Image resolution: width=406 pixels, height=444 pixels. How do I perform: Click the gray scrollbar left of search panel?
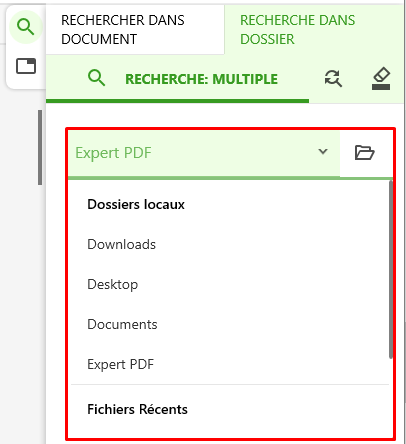coord(40,147)
